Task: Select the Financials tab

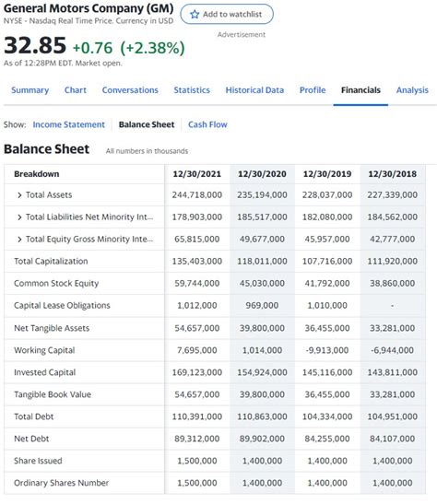Action: coord(360,90)
